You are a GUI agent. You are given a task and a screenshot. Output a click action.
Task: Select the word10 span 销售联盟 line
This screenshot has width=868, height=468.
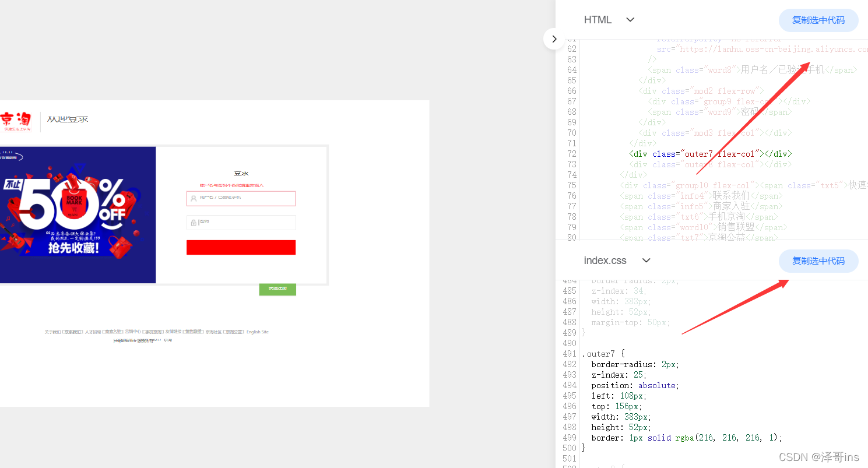click(x=703, y=227)
